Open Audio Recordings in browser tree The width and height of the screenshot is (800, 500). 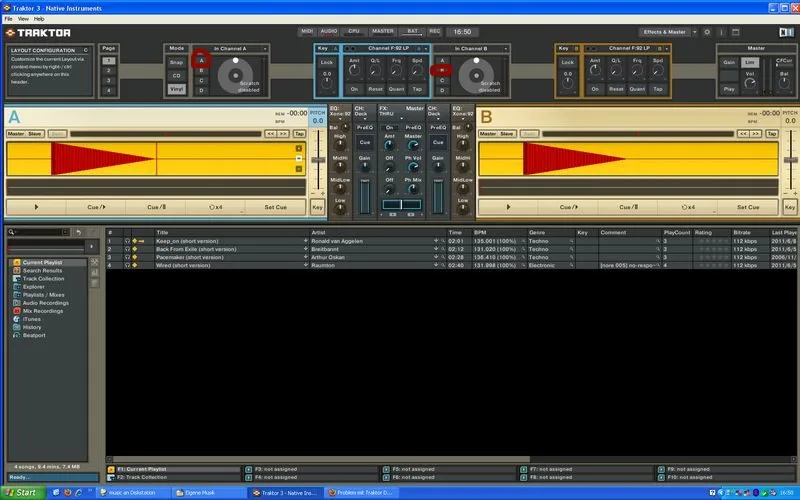point(44,302)
